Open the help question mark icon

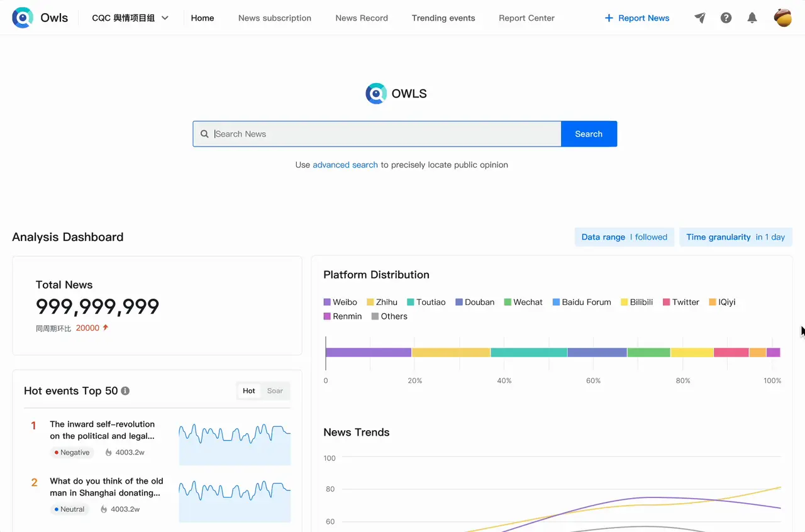(x=726, y=18)
